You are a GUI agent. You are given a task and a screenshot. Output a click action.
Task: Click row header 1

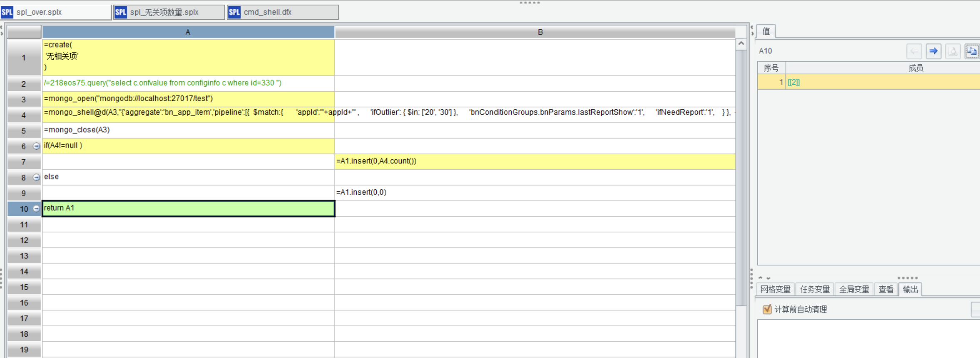pyautogui.click(x=24, y=58)
